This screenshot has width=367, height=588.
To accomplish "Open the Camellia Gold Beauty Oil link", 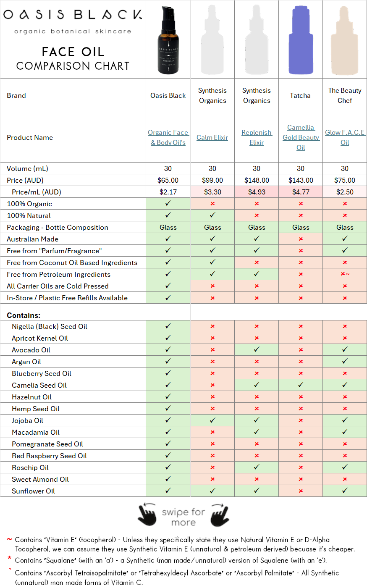I will [x=301, y=137].
